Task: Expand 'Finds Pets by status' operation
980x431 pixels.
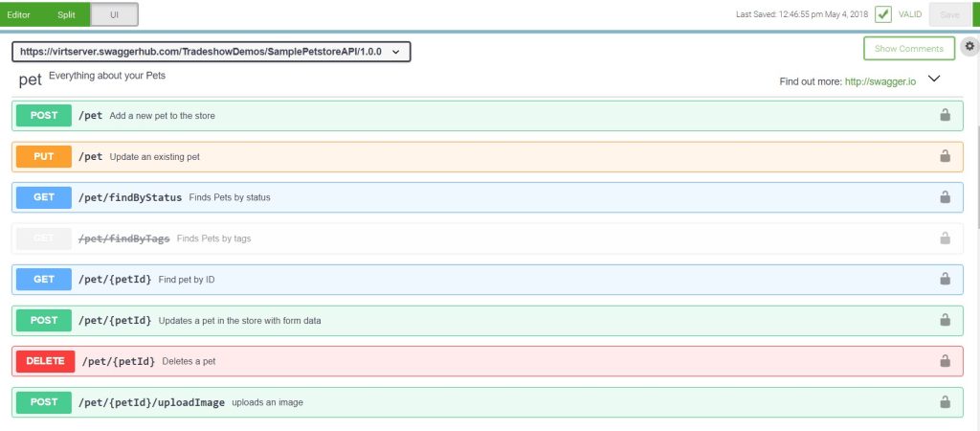Action: pyautogui.click(x=487, y=197)
